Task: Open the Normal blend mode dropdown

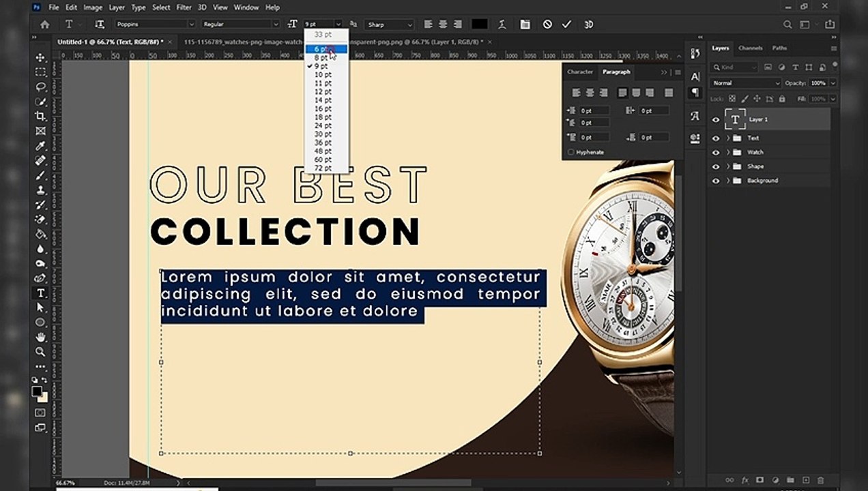Action: tap(745, 83)
